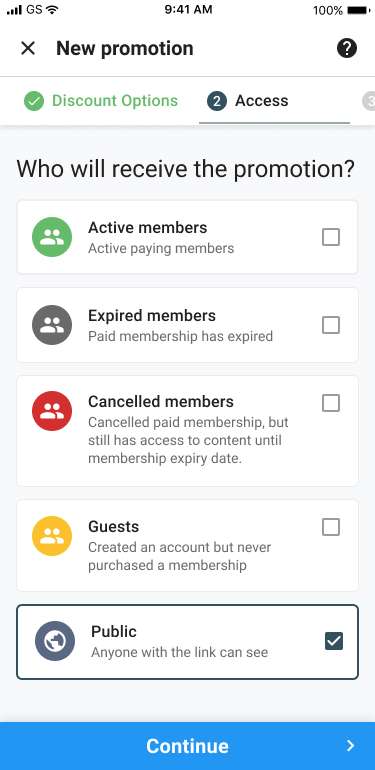This screenshot has width=375, height=770.
Task: Select the Access step tab
Action: click(x=274, y=101)
